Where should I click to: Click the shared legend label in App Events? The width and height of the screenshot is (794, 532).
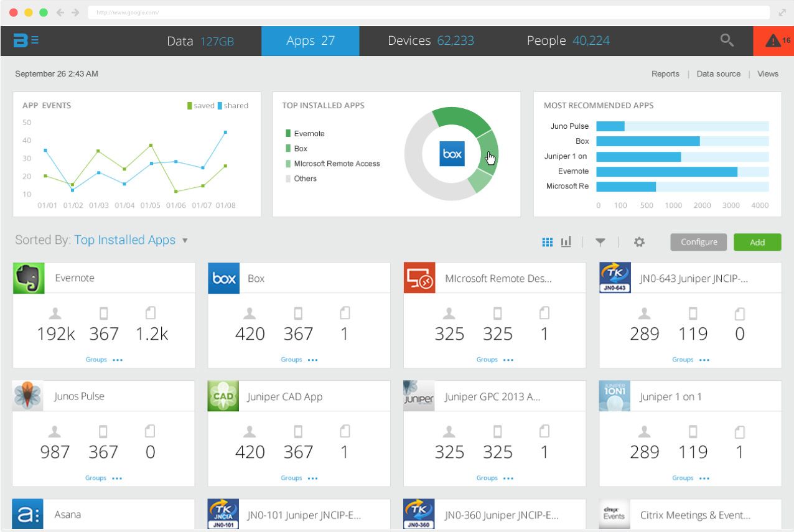pos(236,106)
